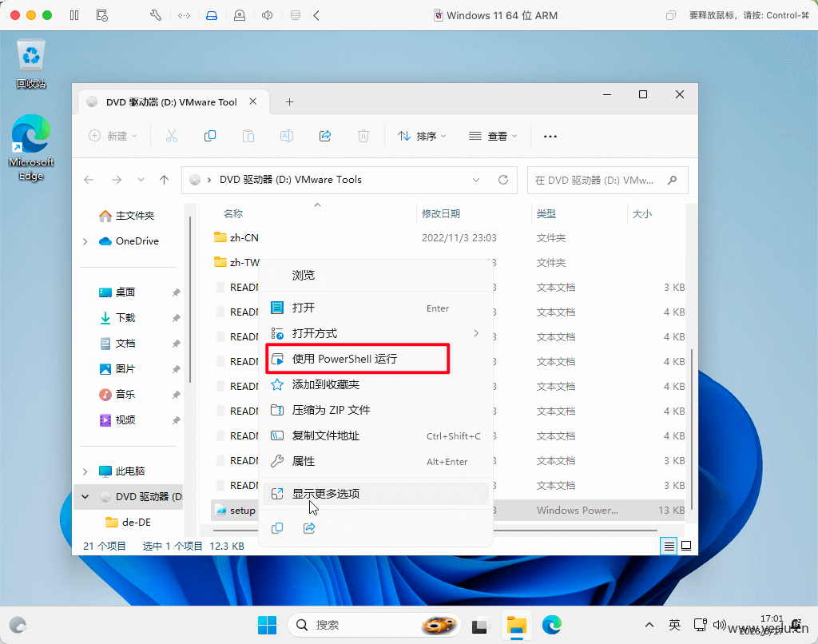This screenshot has height=644, width=818.
Task: Launch Microsoft Edge from the desktop shortcut
Action: pos(31,147)
